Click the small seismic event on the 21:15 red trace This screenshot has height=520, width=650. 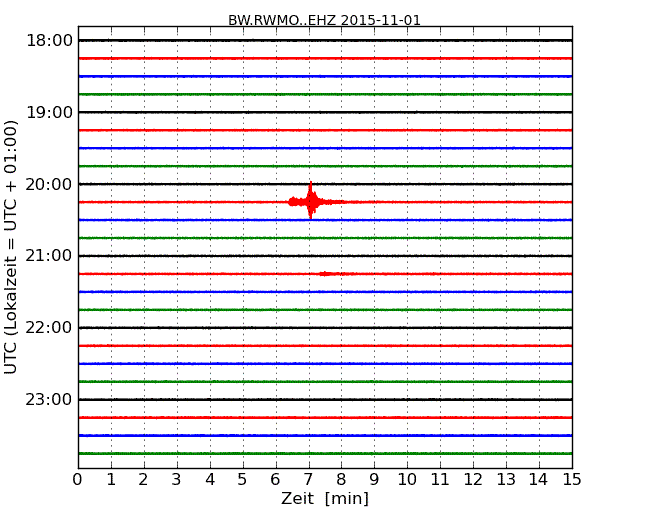pos(327,274)
